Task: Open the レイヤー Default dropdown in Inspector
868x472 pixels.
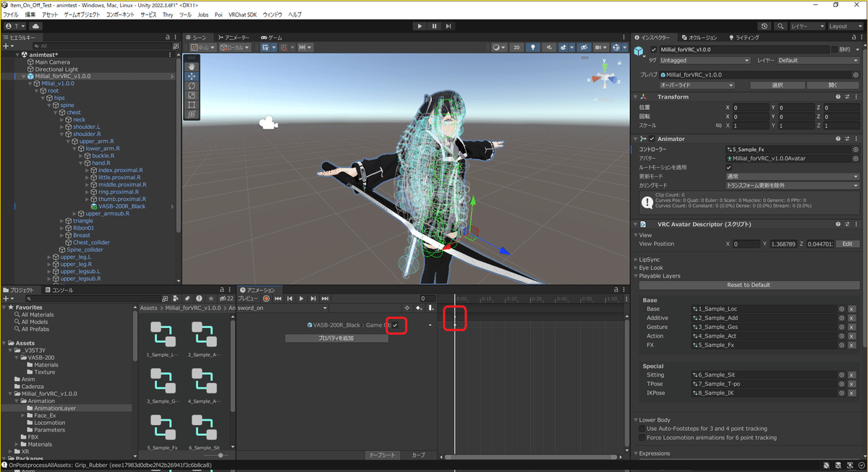Action: [x=818, y=61]
